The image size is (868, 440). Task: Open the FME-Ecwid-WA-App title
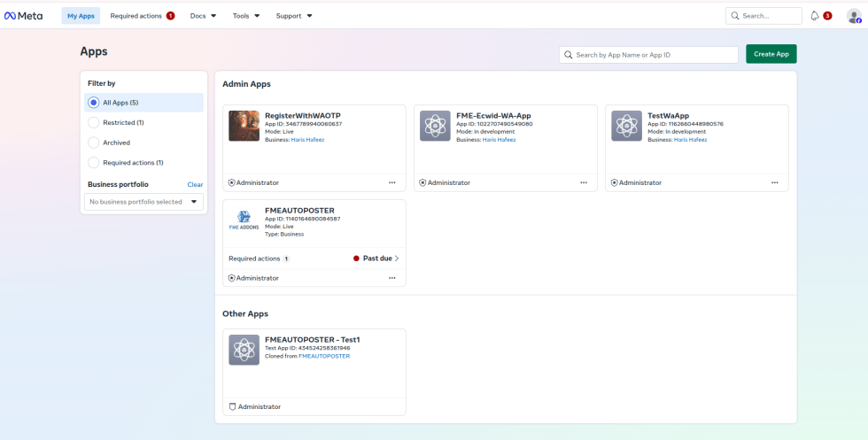(494, 116)
